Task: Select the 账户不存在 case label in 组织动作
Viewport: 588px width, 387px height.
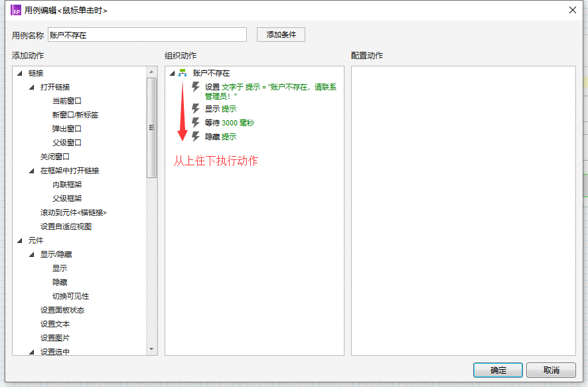Action: tap(211, 73)
